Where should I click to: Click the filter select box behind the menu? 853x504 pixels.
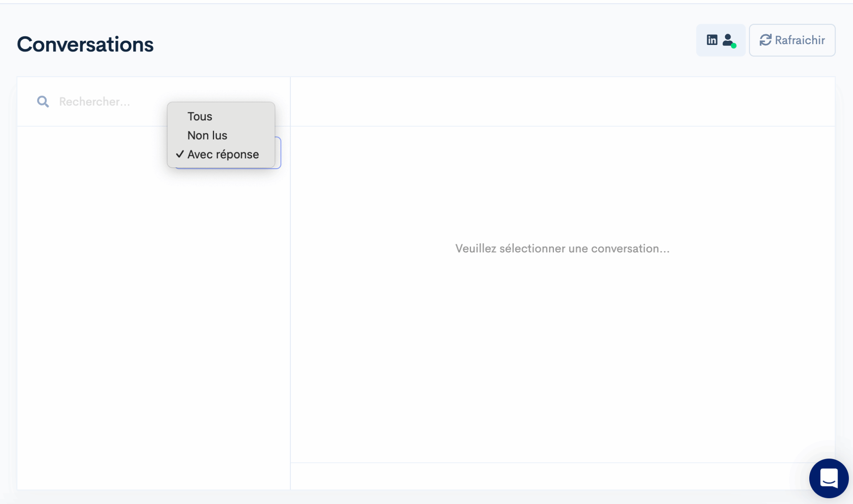point(278,152)
